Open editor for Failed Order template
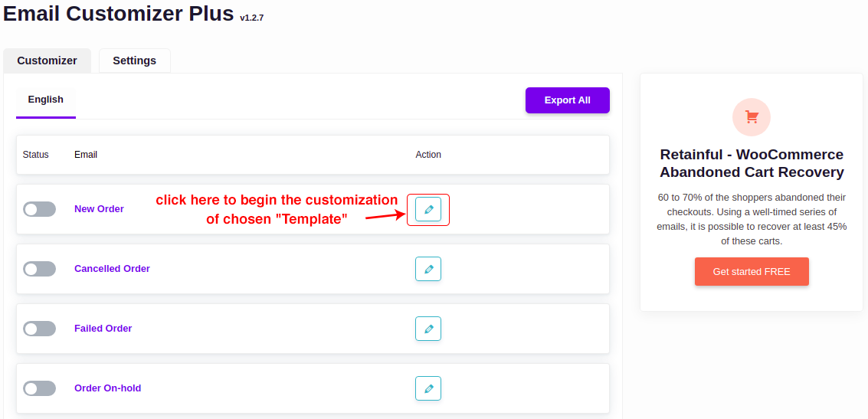 [x=428, y=329]
